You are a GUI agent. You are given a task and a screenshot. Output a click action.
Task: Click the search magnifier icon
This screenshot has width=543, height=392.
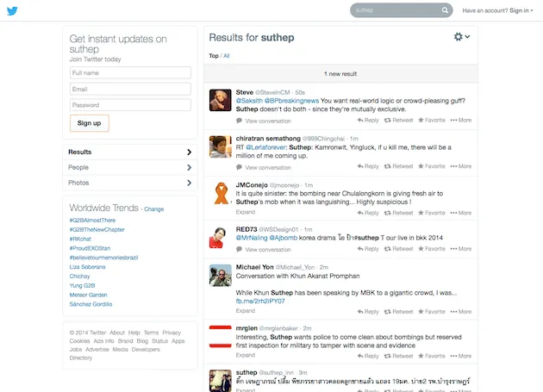coord(445,10)
